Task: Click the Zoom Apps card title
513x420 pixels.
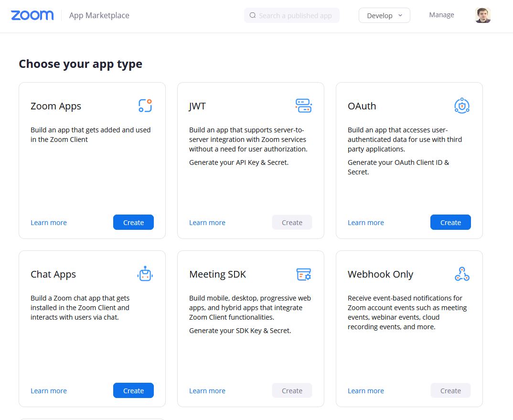Action: (56, 107)
